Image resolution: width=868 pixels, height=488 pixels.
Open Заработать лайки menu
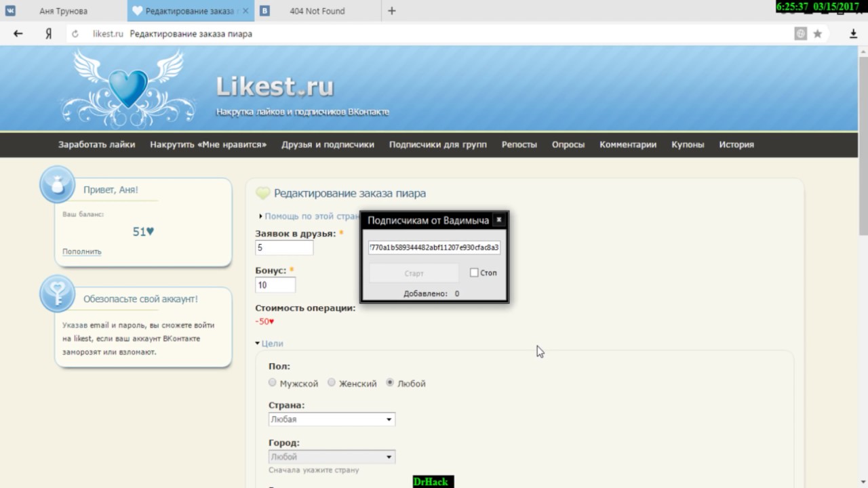coord(96,144)
